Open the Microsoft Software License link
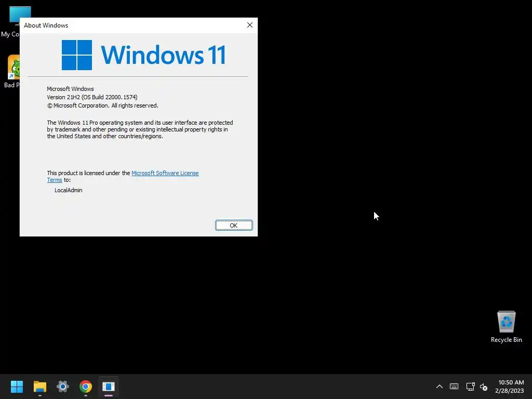Image resolution: width=532 pixels, height=399 pixels. point(165,173)
